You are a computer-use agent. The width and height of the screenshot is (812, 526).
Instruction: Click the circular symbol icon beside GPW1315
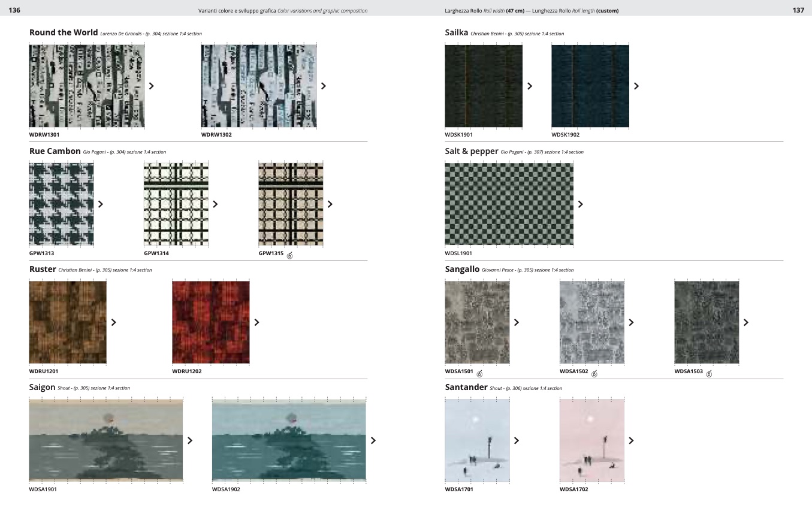point(290,255)
